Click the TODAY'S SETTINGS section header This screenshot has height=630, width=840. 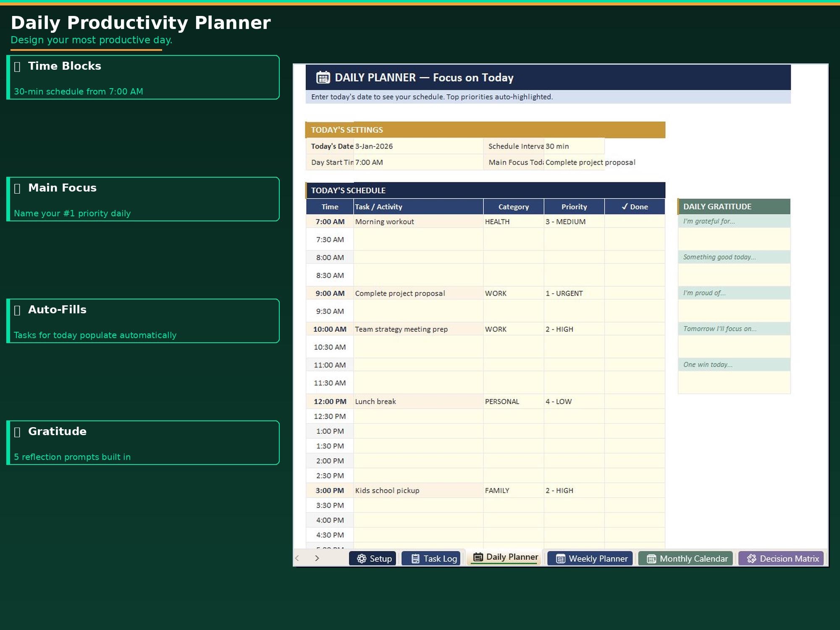(x=485, y=130)
